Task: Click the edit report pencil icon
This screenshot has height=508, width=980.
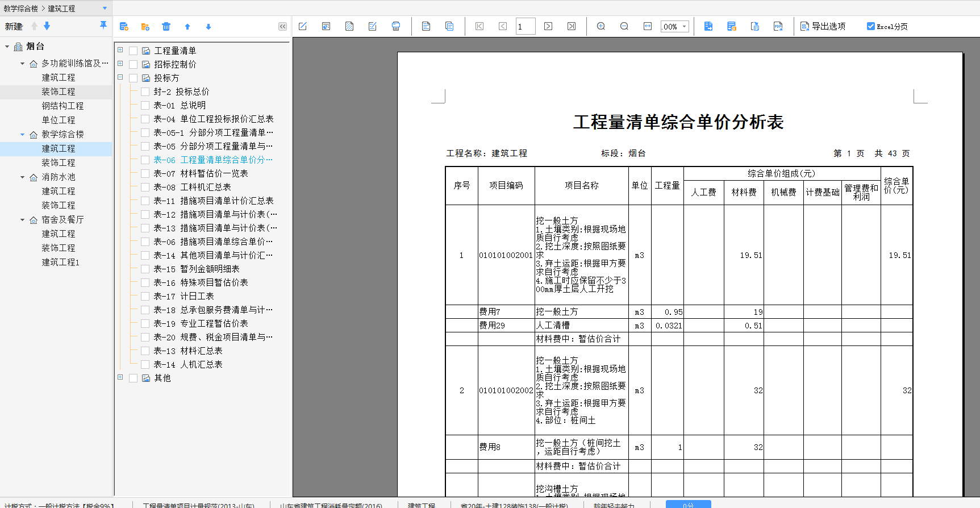Action: point(303,26)
